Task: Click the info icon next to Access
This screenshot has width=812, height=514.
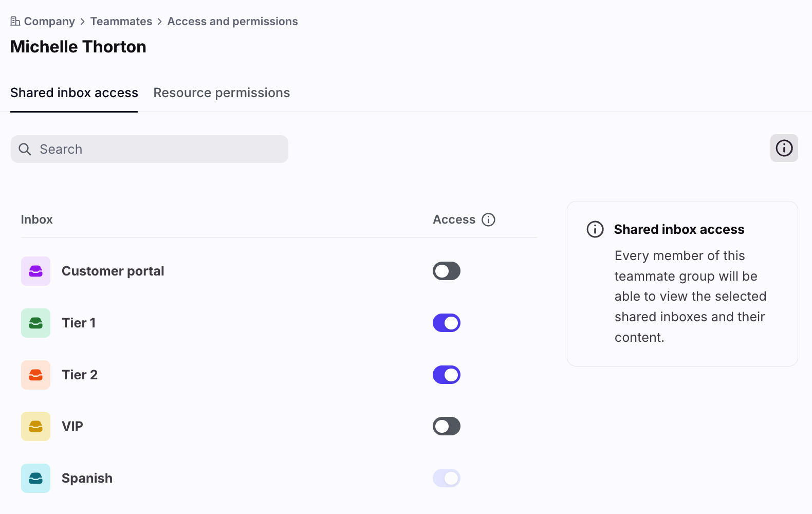Action: pyautogui.click(x=488, y=219)
